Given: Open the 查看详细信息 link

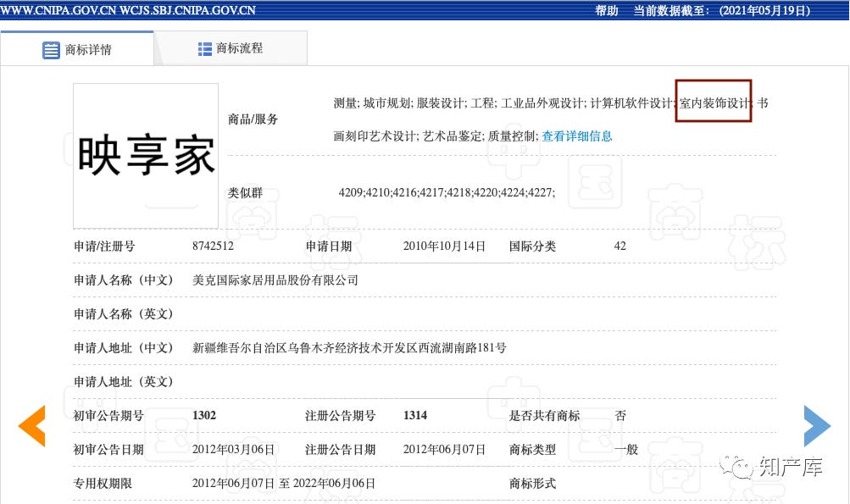Looking at the screenshot, I should click(x=577, y=136).
